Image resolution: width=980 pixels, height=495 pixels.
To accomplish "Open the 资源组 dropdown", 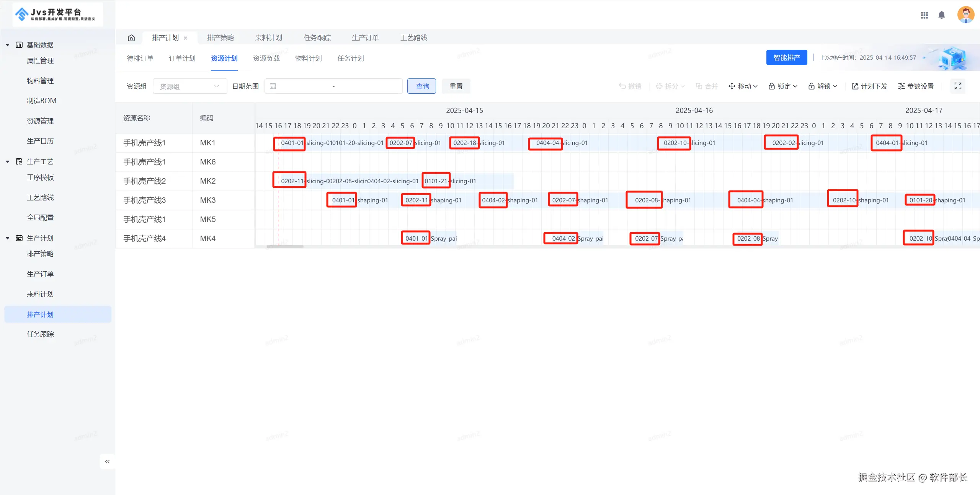I will tap(189, 86).
